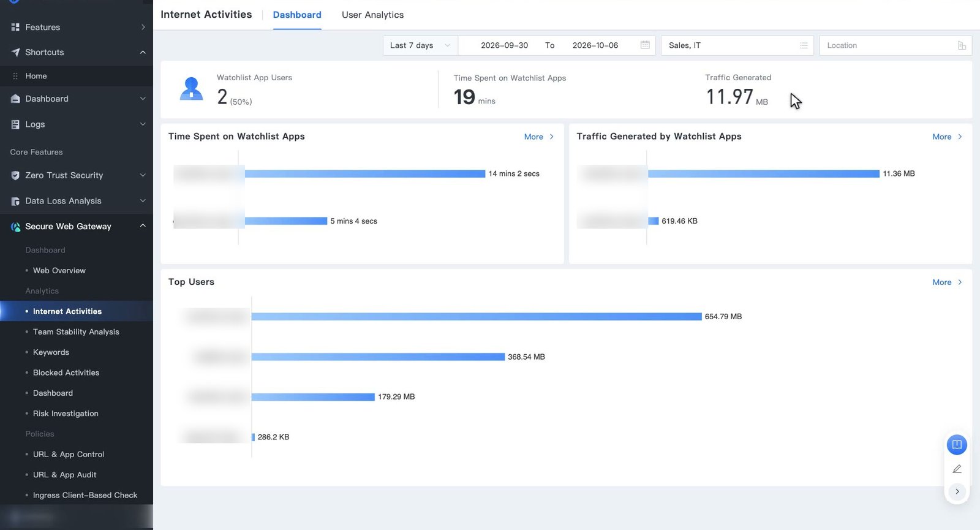The image size is (980, 530).
Task: Open Risk Investigation page
Action: (66, 414)
